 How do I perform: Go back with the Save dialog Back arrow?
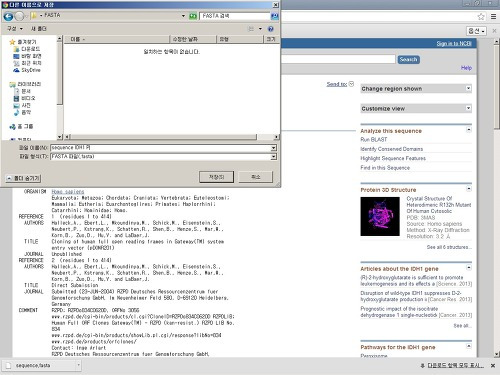click(8, 16)
